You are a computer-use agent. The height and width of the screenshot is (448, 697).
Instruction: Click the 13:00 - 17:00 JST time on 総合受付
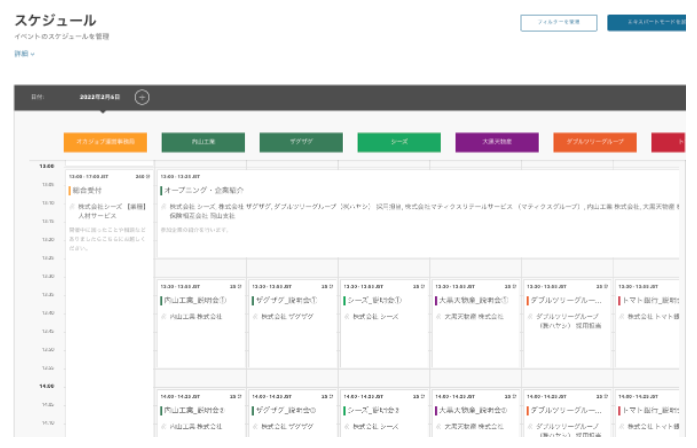click(88, 177)
